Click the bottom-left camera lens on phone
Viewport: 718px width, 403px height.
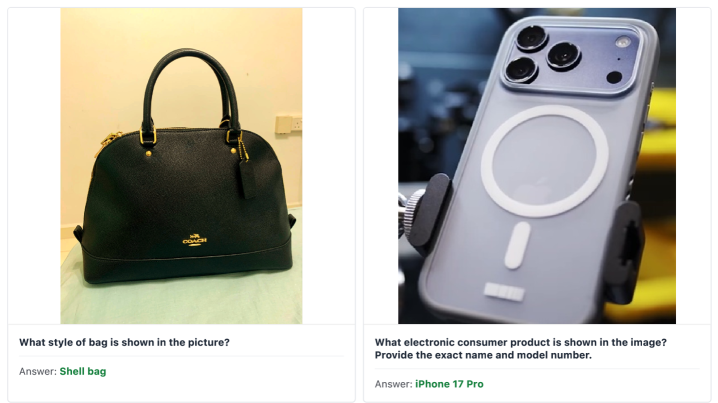point(521,70)
